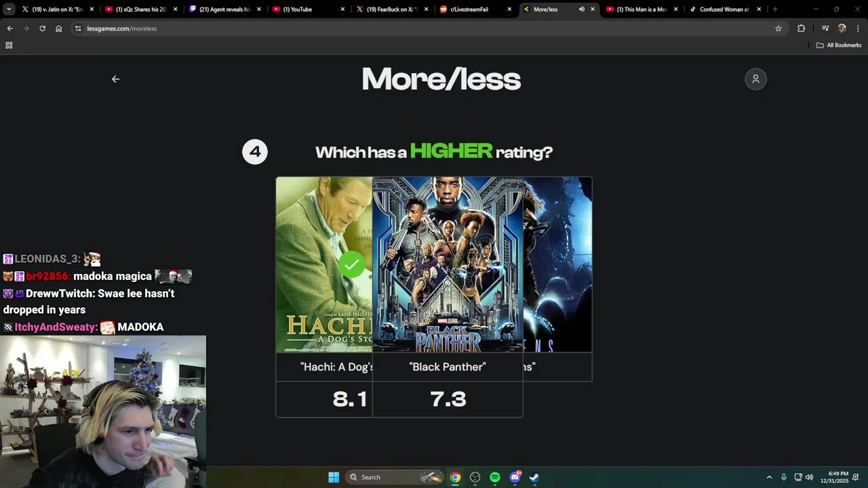Close the r/LivestreamFail tab
This screenshot has height=488, width=868.
coord(509,9)
